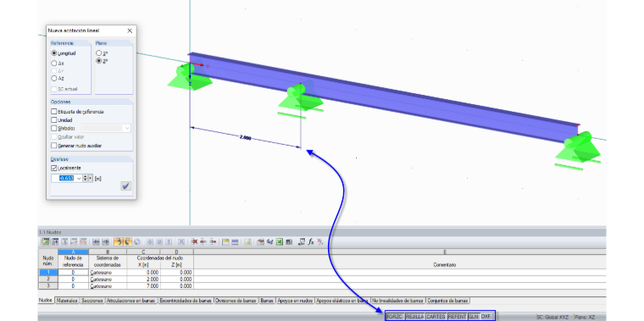The image size is (644, 321).
Task: Select table row header for node 1
Action: click(48, 272)
